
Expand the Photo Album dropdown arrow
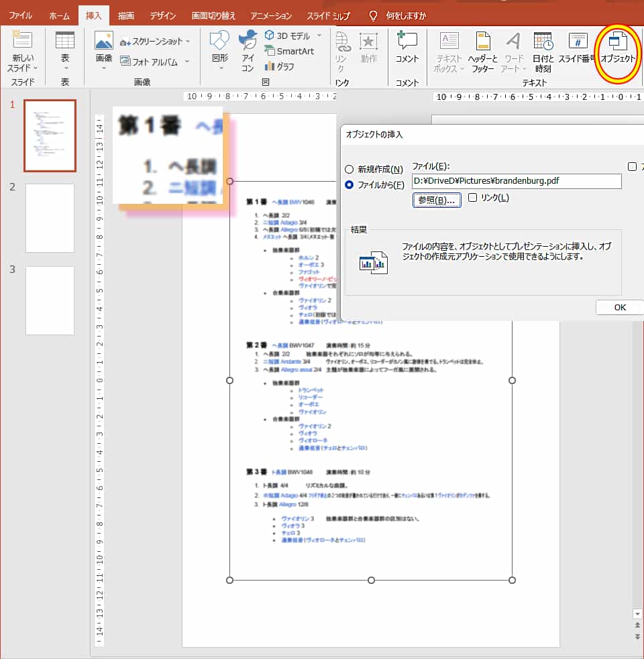[186, 62]
